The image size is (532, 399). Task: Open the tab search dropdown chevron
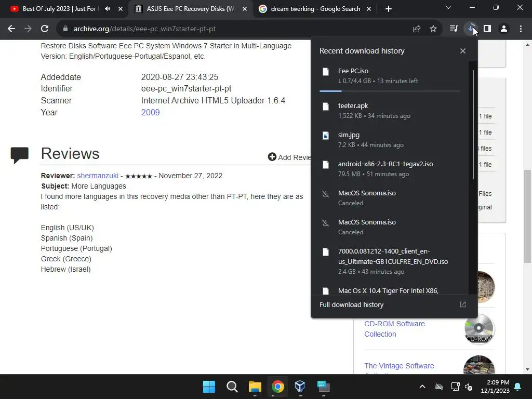pos(448,7)
